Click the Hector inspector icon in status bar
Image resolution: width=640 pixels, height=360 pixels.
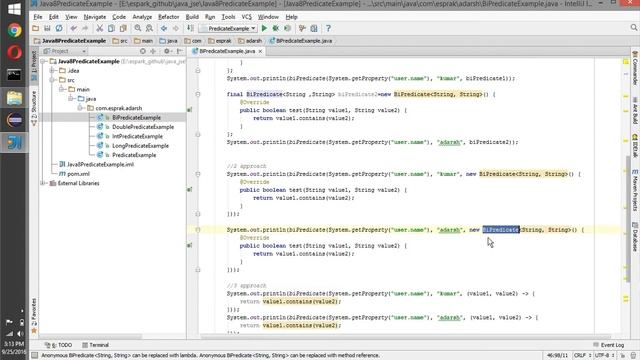coord(633,356)
